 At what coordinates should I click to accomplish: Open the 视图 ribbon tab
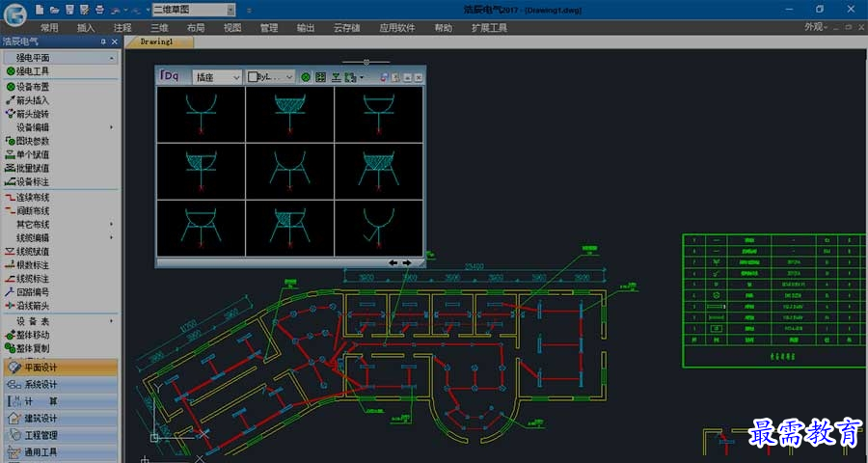click(231, 28)
